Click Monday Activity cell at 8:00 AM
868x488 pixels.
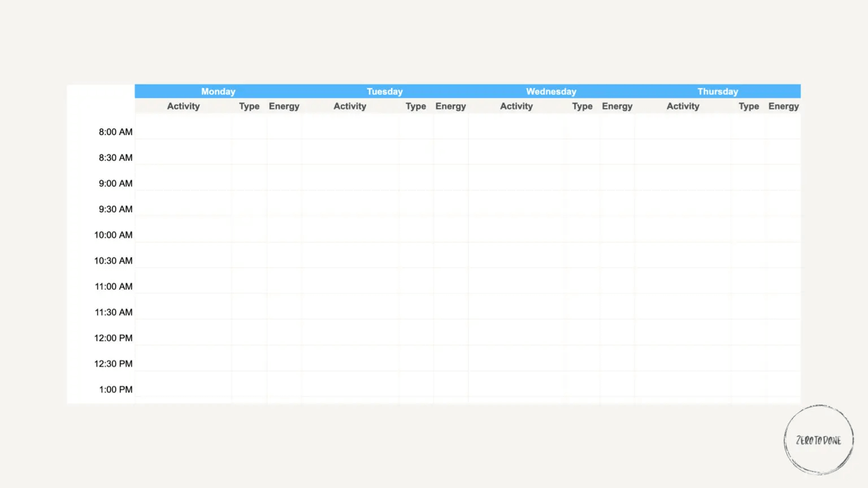183,127
